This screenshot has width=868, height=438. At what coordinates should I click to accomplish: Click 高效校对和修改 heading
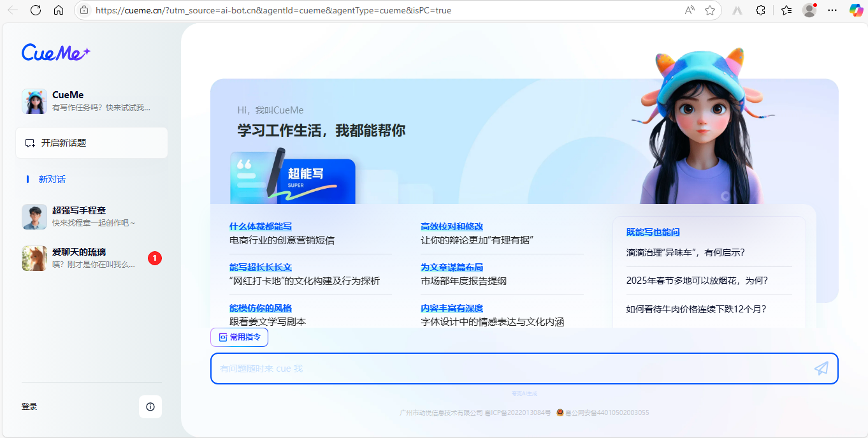coord(452,226)
